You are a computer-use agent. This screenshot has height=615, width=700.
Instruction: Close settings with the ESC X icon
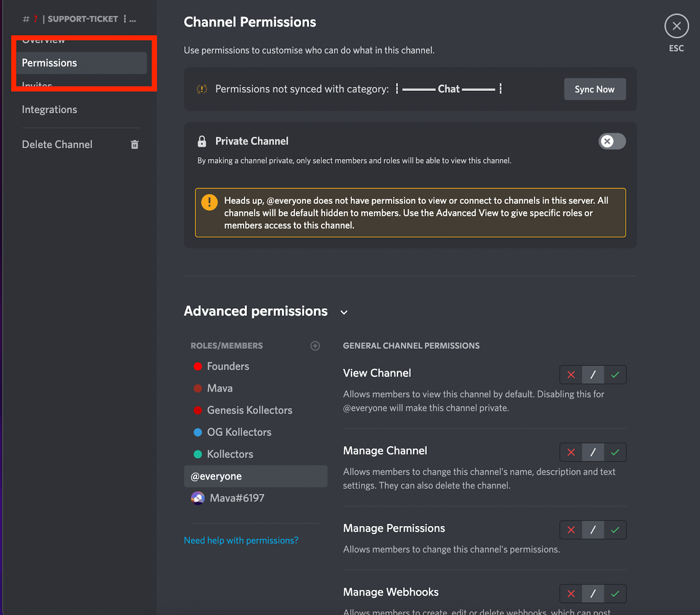coord(676,26)
